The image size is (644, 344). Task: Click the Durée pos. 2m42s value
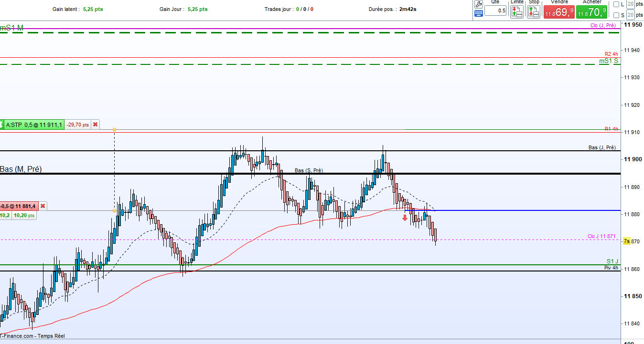[x=408, y=9]
